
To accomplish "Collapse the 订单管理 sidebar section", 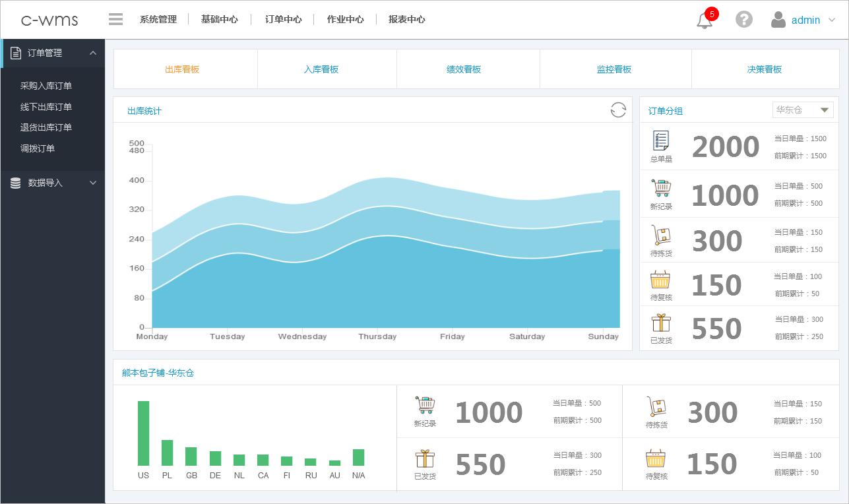I will tap(93, 53).
